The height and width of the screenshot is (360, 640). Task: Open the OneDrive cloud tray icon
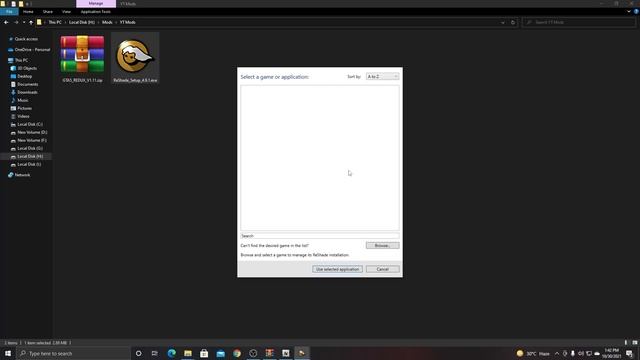coord(597,353)
